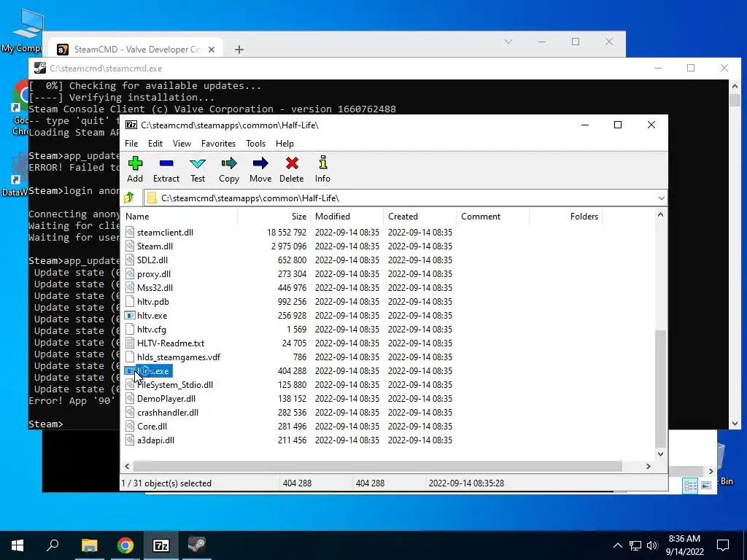Click the hltv.exe file icon

click(x=130, y=315)
